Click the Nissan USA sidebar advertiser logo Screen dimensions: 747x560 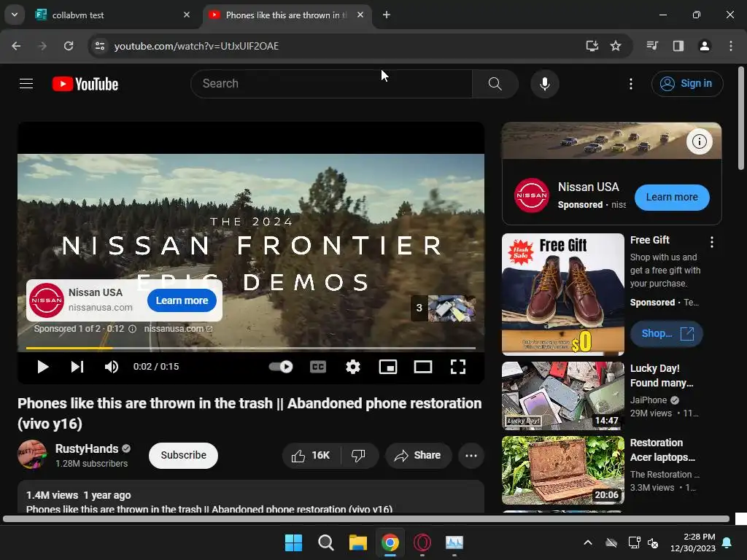tap(532, 195)
